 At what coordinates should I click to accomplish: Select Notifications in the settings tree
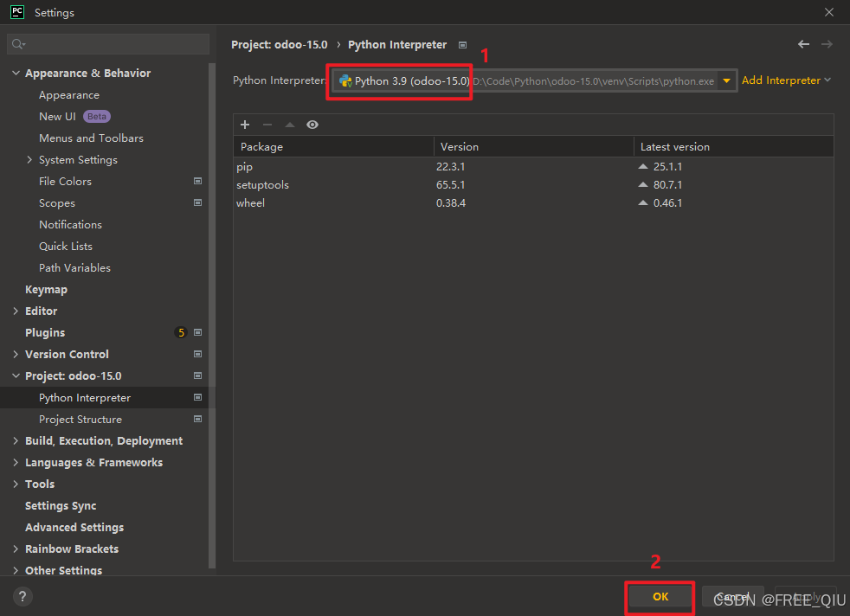tap(70, 224)
